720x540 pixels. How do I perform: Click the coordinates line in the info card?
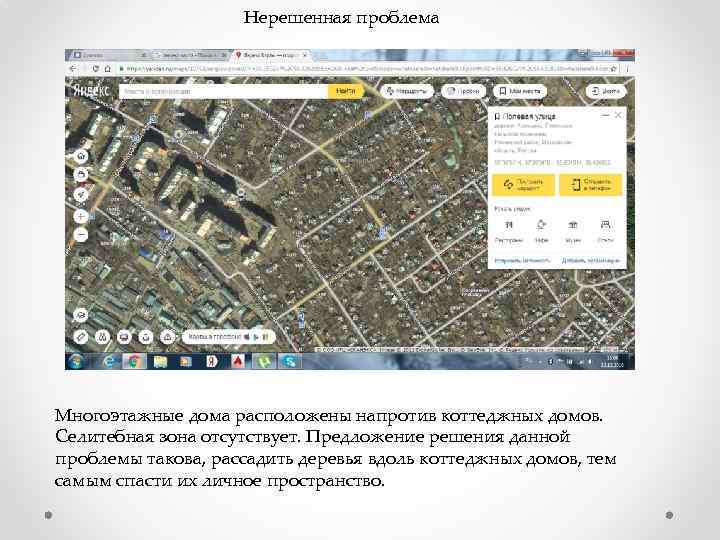(552, 162)
